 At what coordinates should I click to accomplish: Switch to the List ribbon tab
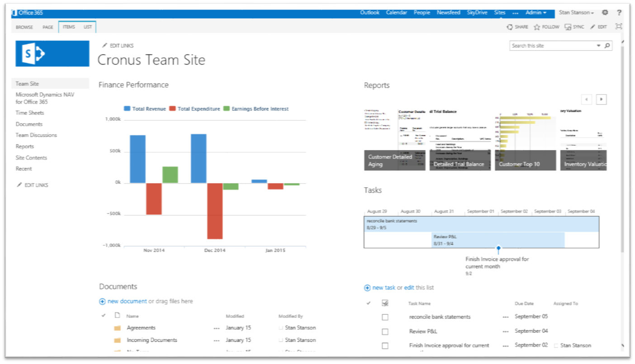88,27
